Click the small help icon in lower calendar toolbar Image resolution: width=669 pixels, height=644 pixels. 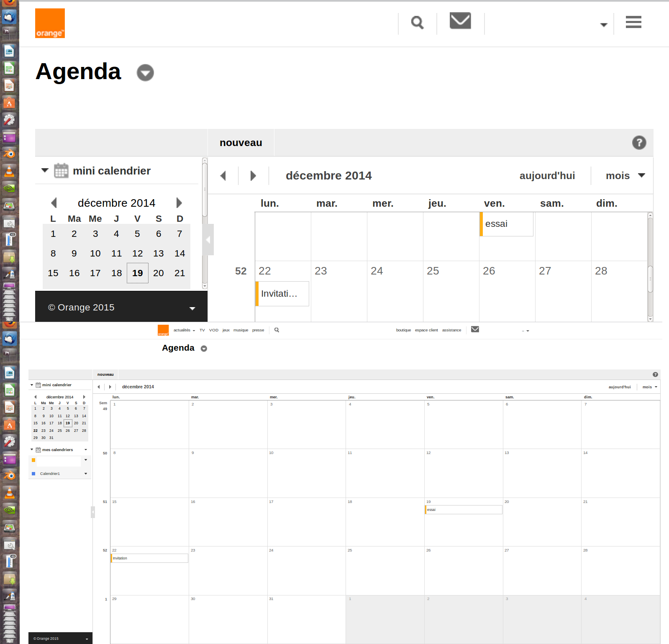[655, 375]
